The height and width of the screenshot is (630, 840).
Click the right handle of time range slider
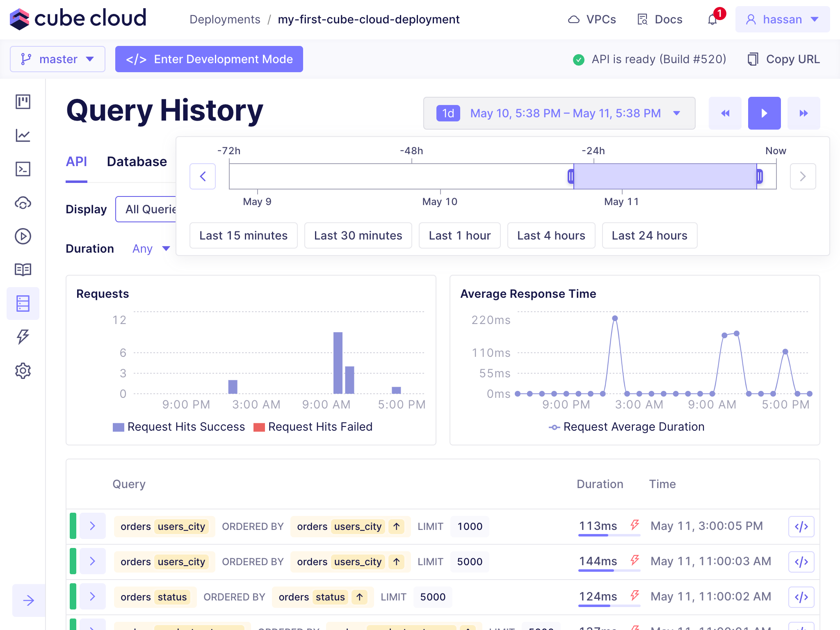pos(760,176)
